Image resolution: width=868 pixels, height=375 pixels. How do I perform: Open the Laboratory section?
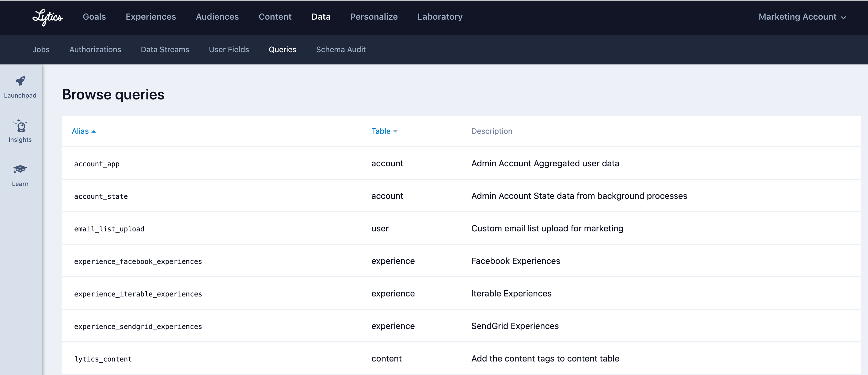pos(440,17)
